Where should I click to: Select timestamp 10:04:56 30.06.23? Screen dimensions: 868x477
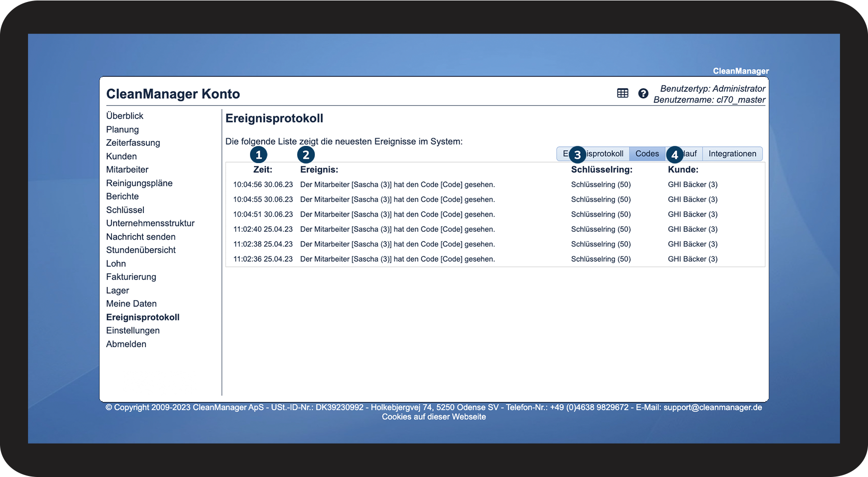click(x=263, y=185)
